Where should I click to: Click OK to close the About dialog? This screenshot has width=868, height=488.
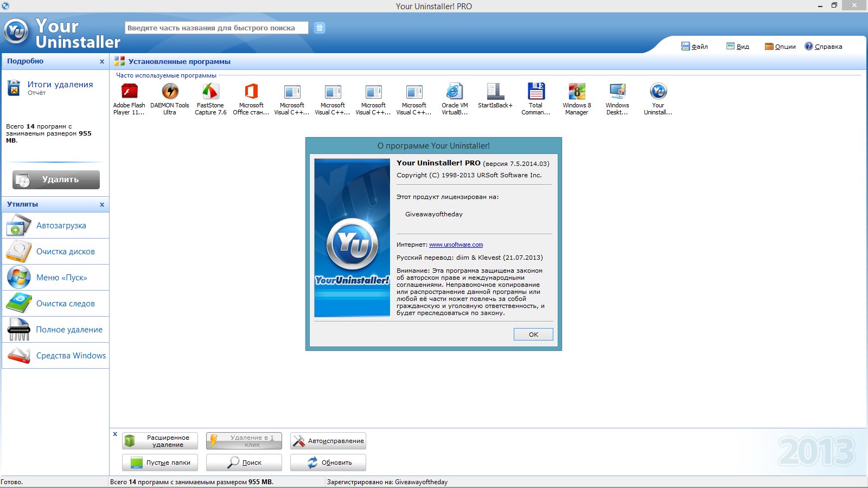(533, 334)
